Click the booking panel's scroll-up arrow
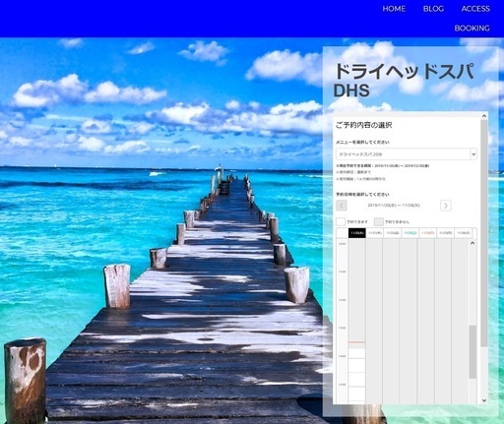This screenshot has height=424, width=504. pos(484,116)
